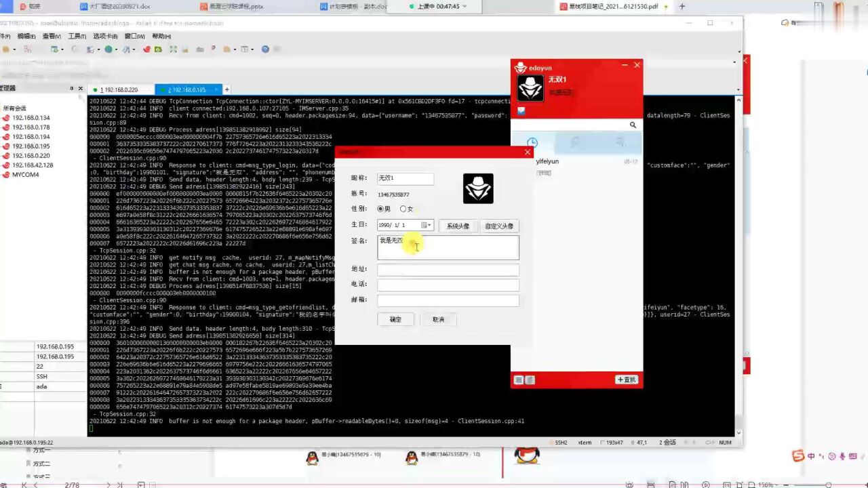The image size is (868, 488).
Task: Open the recent chats clock tab
Action: pos(532,143)
